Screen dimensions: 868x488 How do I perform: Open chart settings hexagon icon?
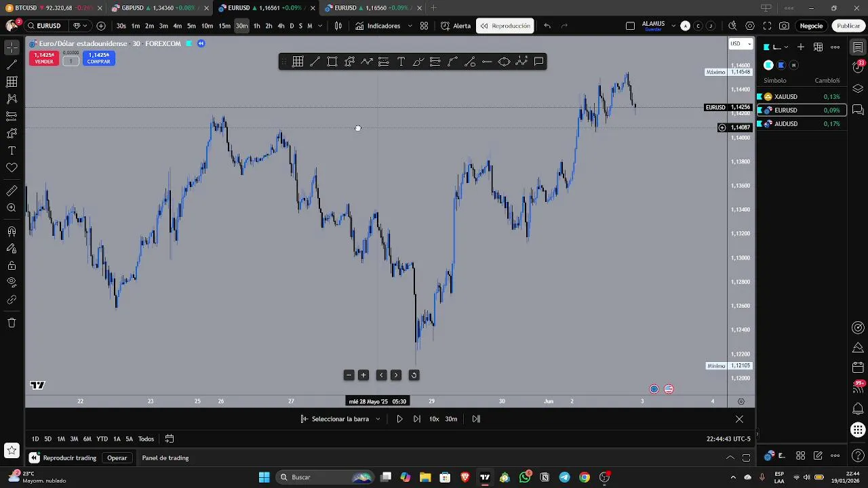(x=749, y=26)
